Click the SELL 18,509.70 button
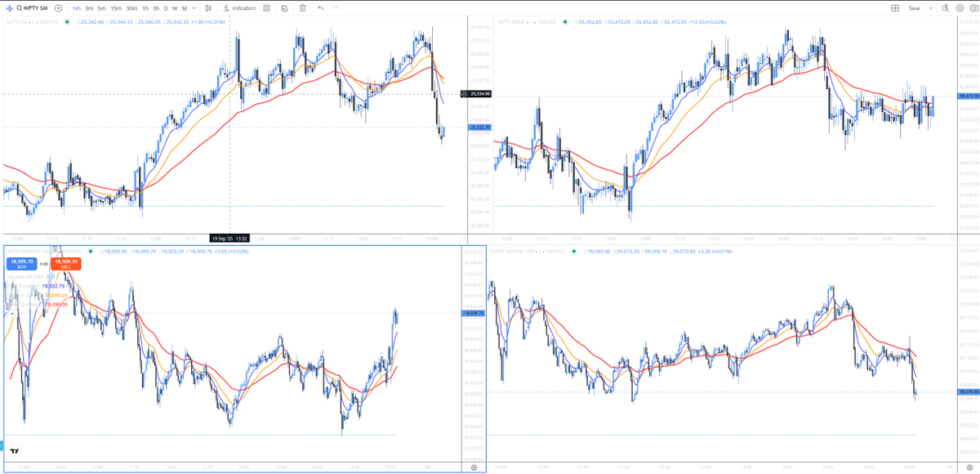 click(x=65, y=264)
